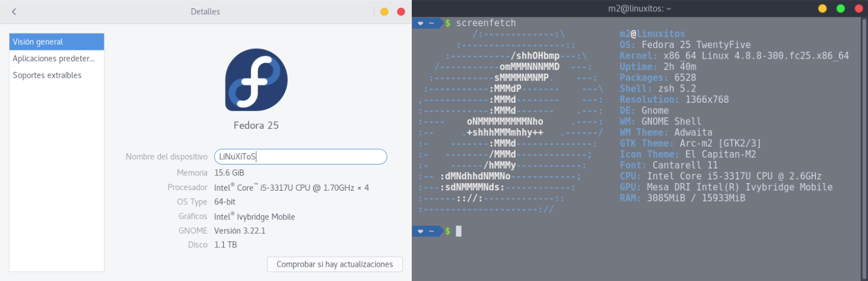Click the DE: Gnome line

(644, 110)
